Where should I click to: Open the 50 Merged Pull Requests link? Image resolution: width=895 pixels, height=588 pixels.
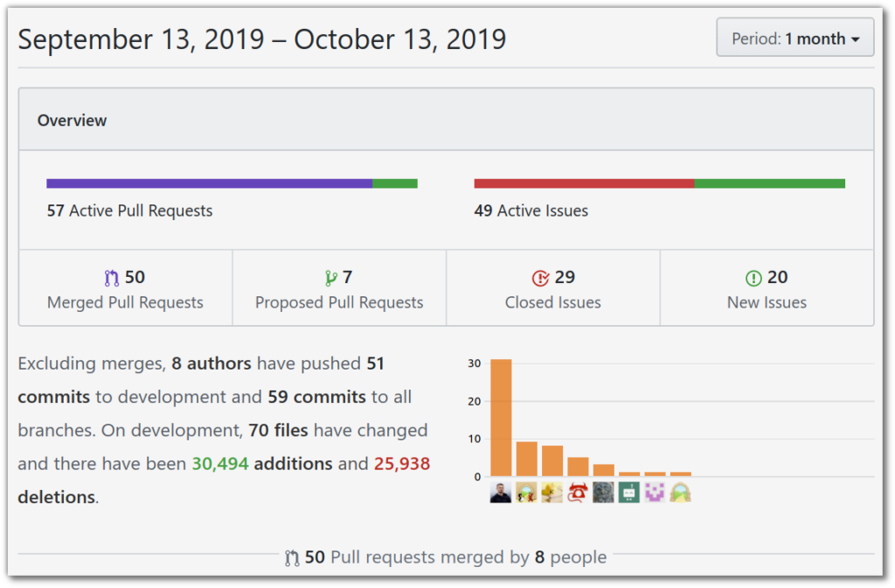[x=126, y=288]
